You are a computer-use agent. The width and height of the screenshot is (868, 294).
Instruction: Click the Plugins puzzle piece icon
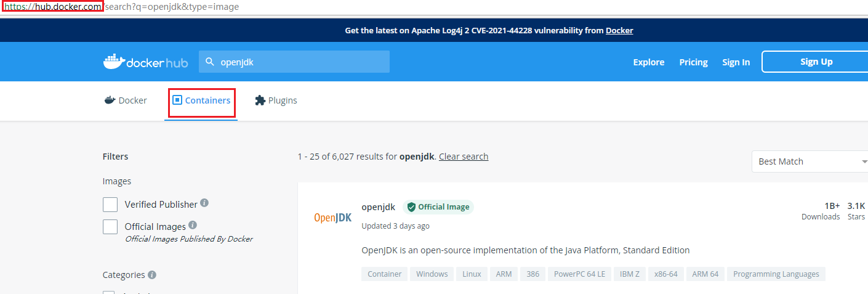point(260,100)
